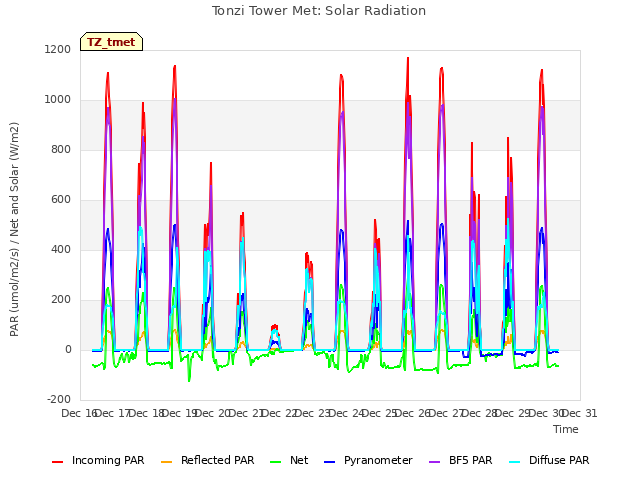Click the -200 y-axis tick label
This screenshot has height=480, width=640.
coord(59,399)
